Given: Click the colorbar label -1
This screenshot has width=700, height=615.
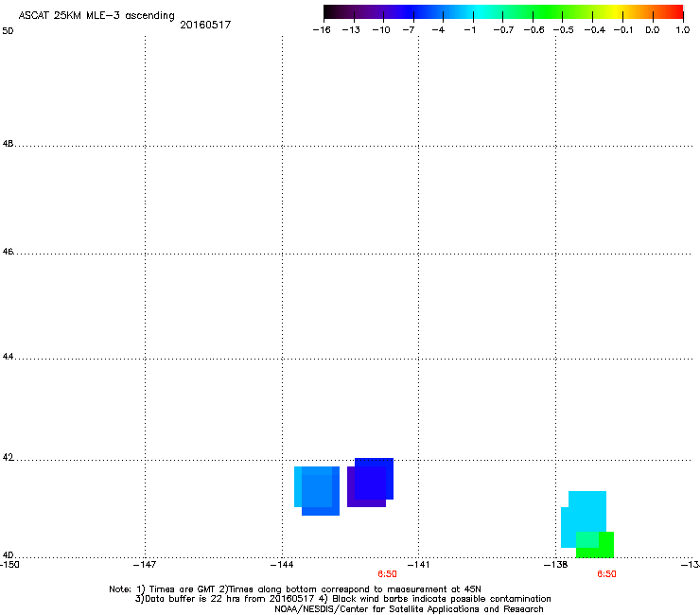Looking at the screenshot, I should click(x=469, y=30).
